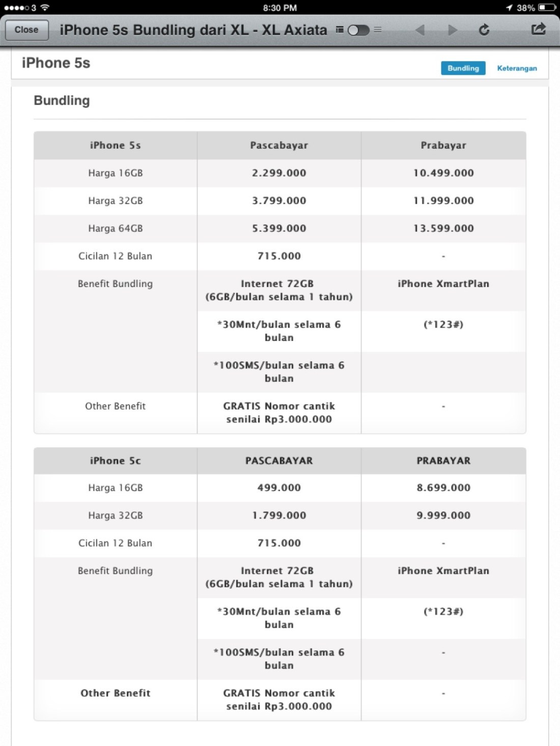Toggle the reader view switch
The height and width of the screenshot is (746, 560).
coord(358,30)
